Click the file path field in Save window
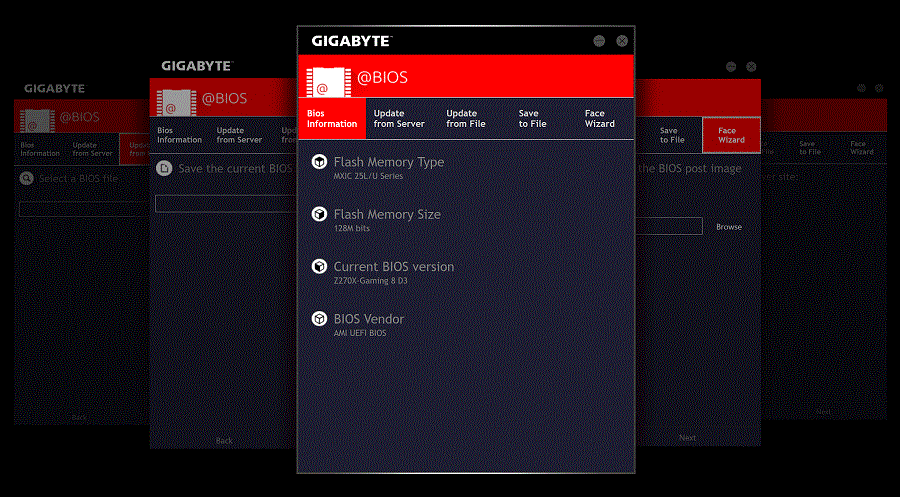The height and width of the screenshot is (497, 900). point(226,204)
